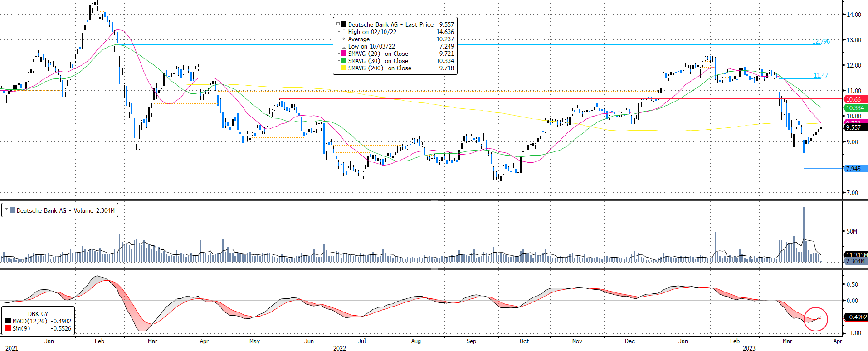The image size is (868, 351).
Task: Click the divider between price and volume panels
Action: click(434, 200)
